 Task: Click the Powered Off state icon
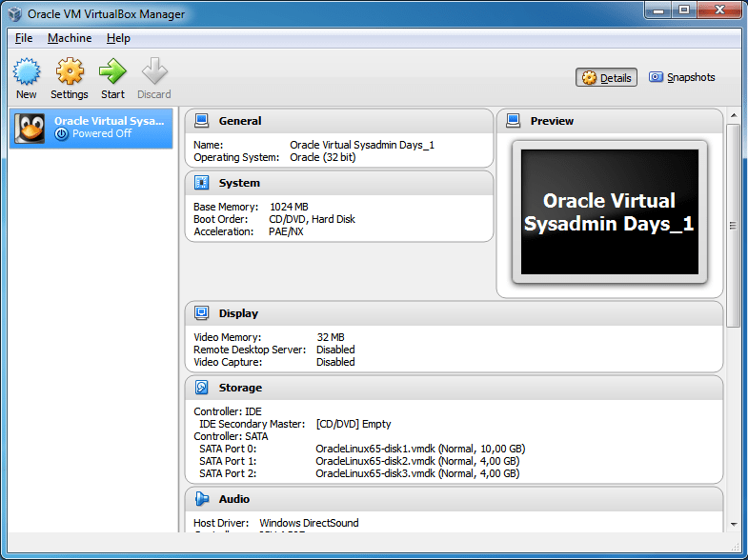[61, 134]
